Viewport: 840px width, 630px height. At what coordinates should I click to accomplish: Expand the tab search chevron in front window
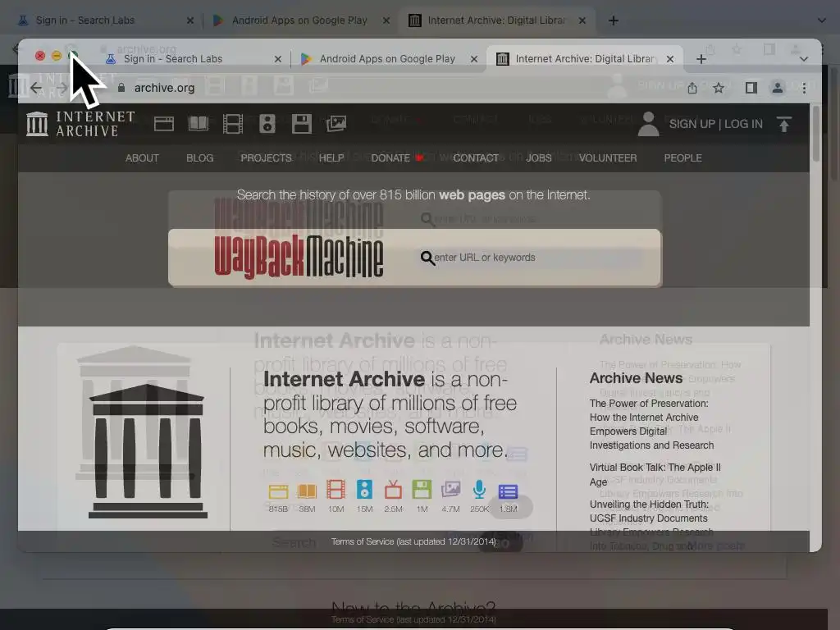tap(804, 59)
